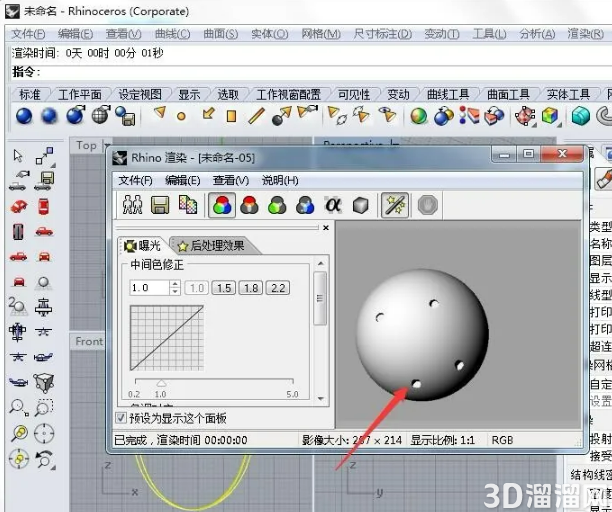Show red channel only icon
The height and width of the screenshot is (512, 612).
click(249, 205)
